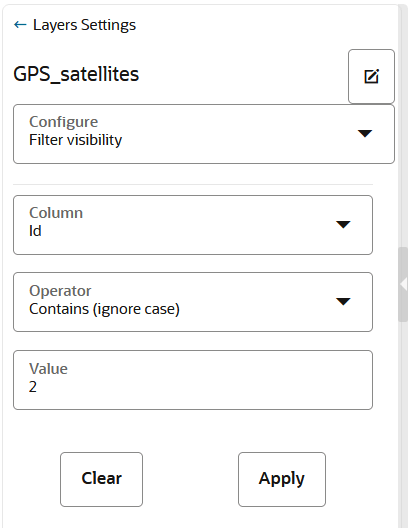
Task: Open the Operator dropdown showing Contains (ignore case)
Action: tap(193, 302)
